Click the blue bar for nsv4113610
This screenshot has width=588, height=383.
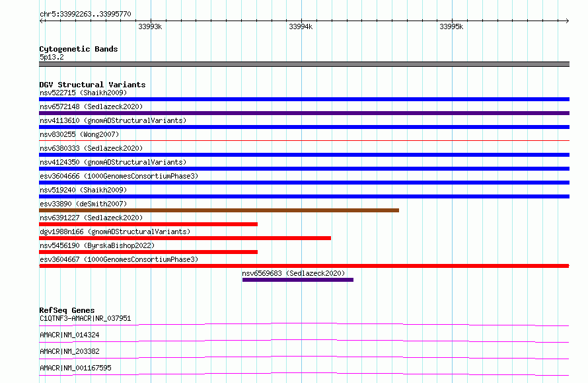click(x=304, y=127)
